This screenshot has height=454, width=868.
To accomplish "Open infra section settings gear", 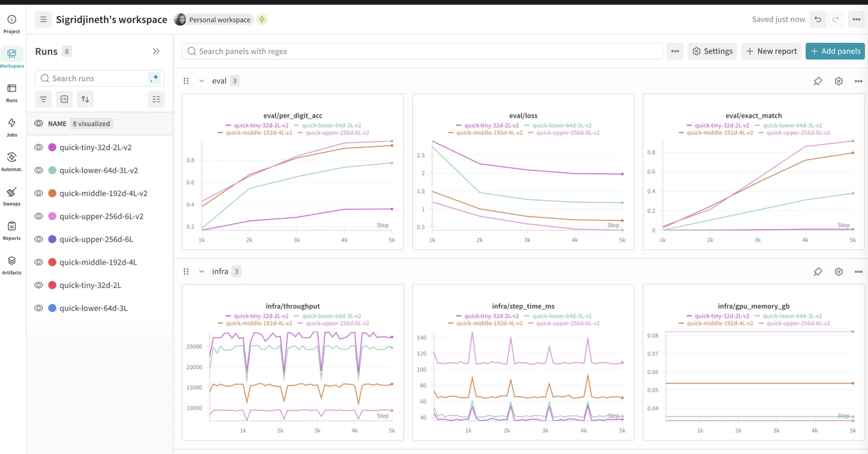I will click(838, 272).
